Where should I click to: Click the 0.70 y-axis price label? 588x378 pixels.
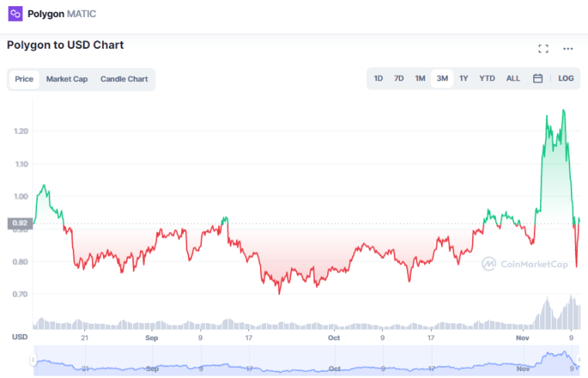(x=20, y=295)
